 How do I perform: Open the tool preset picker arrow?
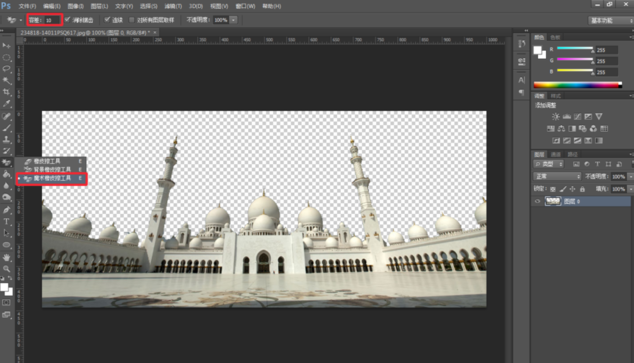coord(21,20)
